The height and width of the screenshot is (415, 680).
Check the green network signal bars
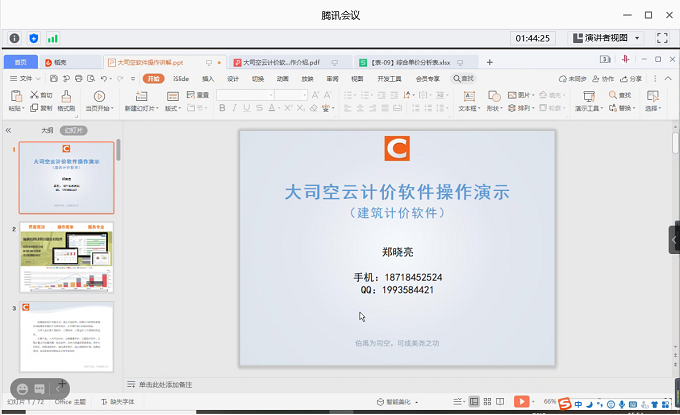point(52,39)
